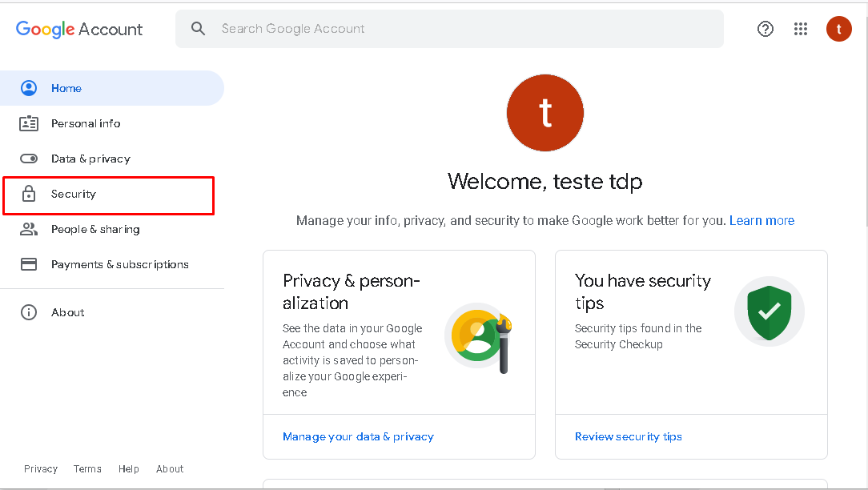Screen dimensions: 868x490
Task: Open the About footer link
Action: [x=170, y=469]
